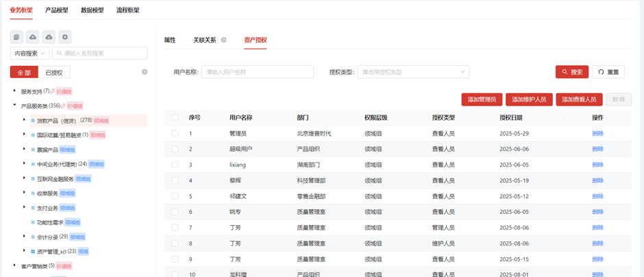Click the cloud icon beside the document icon

(x=33, y=37)
